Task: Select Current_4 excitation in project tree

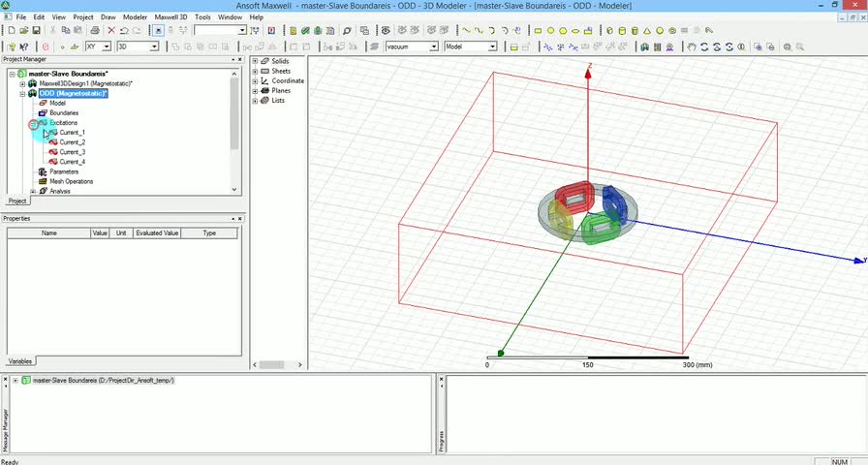Action: coord(72,162)
